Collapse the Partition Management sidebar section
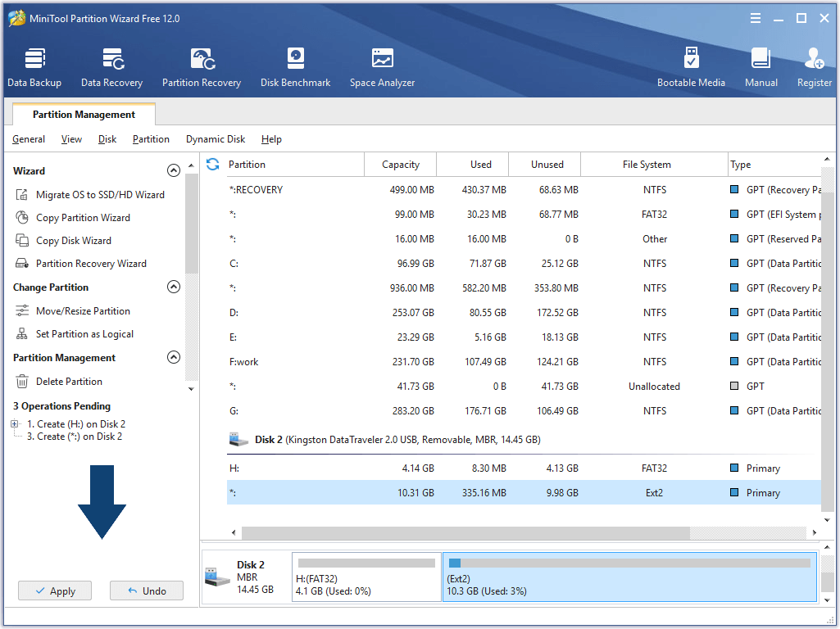The image size is (840, 629). point(174,357)
